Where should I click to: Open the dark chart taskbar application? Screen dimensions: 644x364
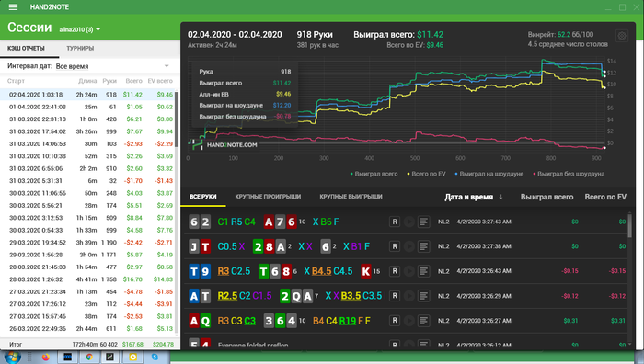110,358
